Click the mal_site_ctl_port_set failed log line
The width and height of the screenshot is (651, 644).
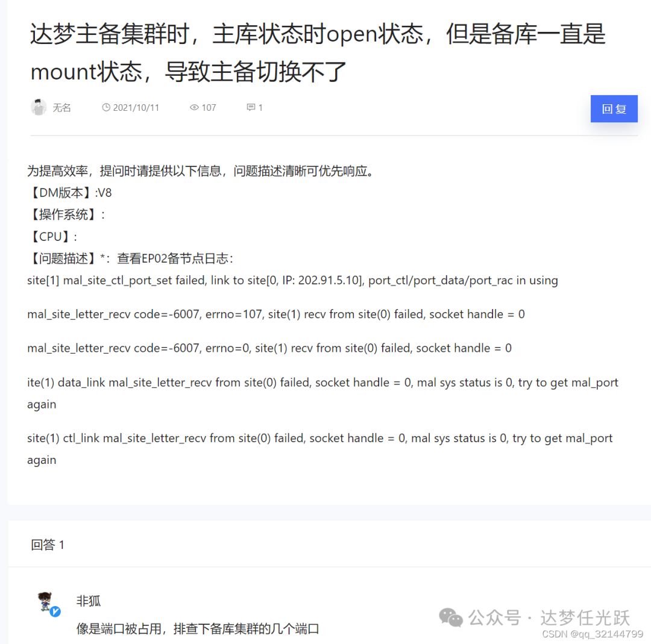pyautogui.click(x=292, y=281)
